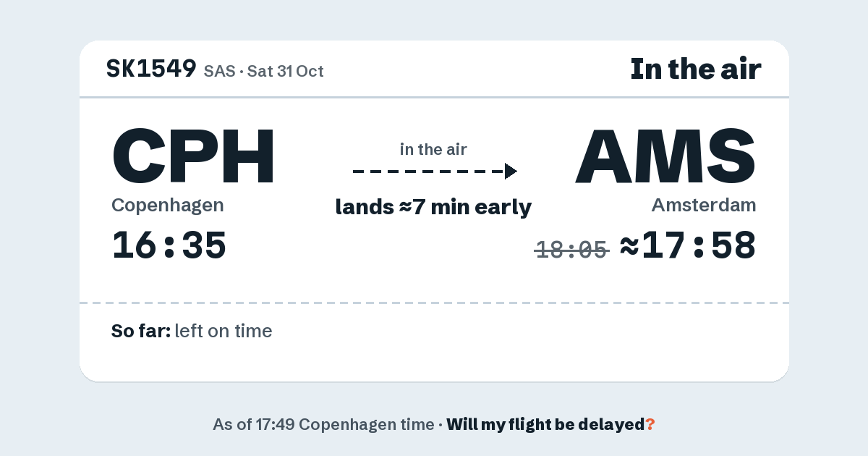The height and width of the screenshot is (456, 868).
Task: Click the ≈17:58 estimated arrival time
Action: point(688,245)
